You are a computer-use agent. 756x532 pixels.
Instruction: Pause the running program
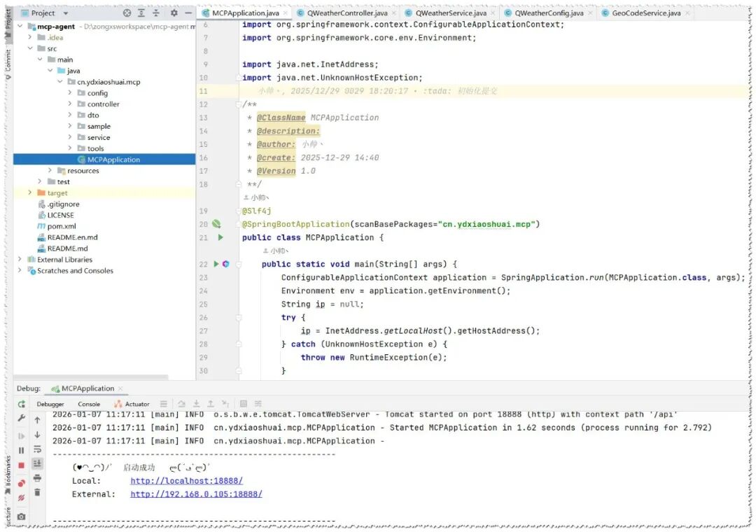coord(21,451)
